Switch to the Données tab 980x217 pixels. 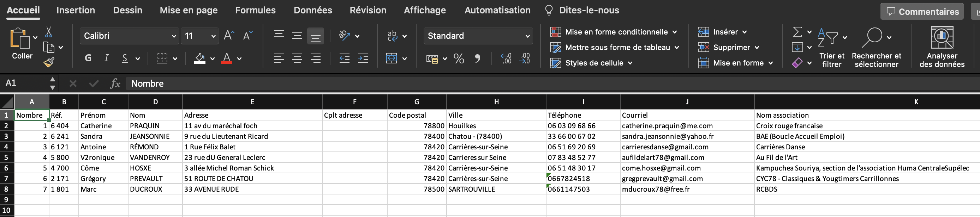[313, 10]
